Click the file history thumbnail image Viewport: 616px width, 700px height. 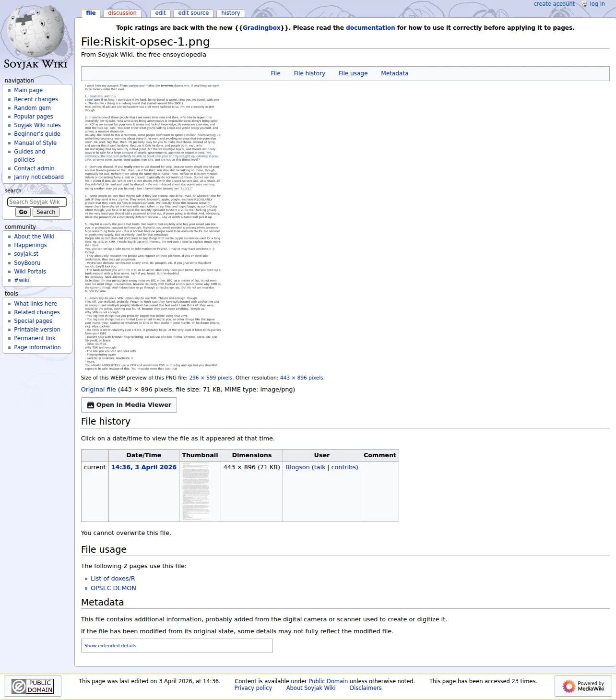[x=196, y=491]
